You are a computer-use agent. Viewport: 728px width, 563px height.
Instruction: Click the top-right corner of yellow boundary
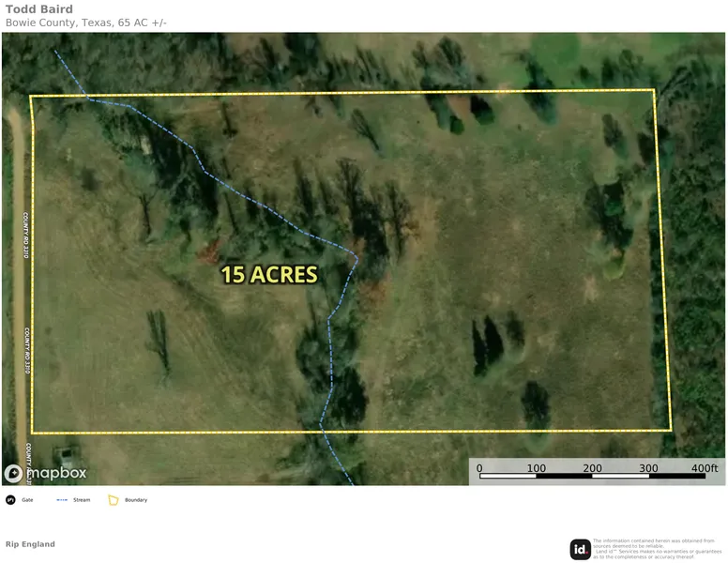654,90
